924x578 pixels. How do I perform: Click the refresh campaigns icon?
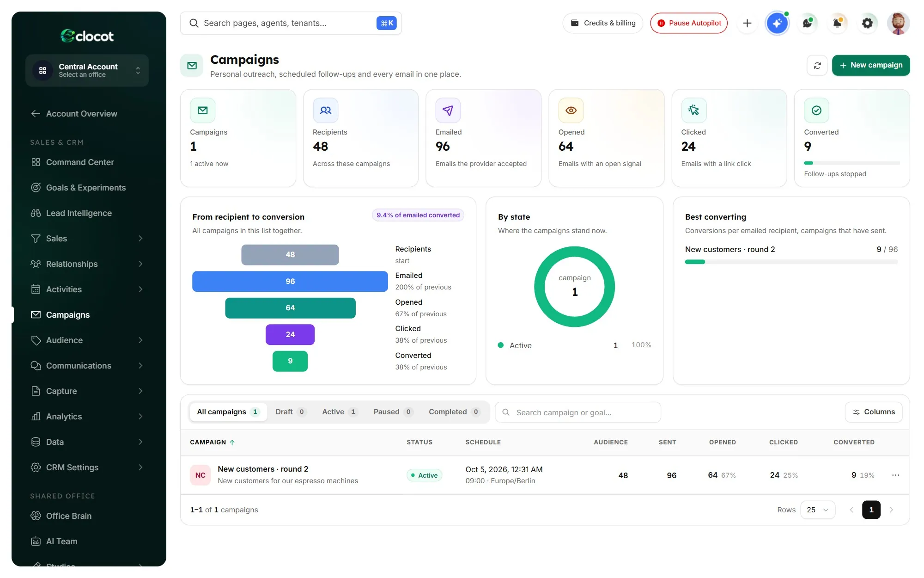[817, 65]
